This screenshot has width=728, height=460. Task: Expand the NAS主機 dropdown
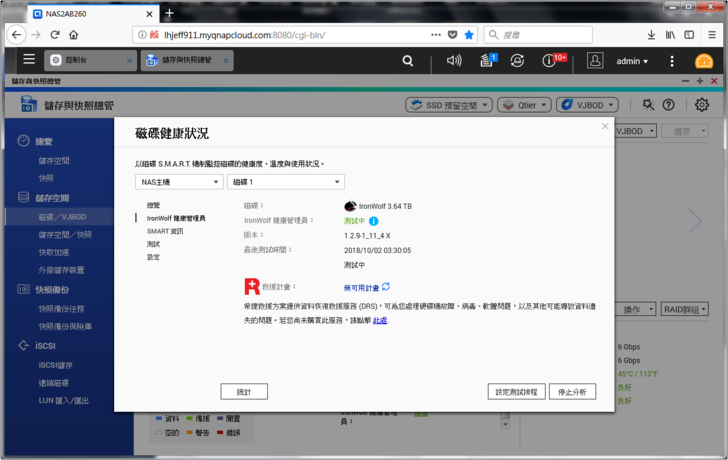click(179, 182)
